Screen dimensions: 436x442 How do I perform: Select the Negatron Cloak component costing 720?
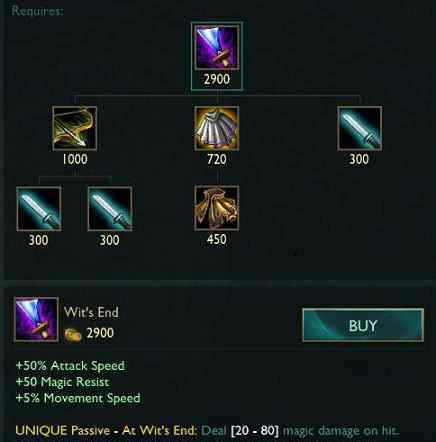[x=217, y=128]
